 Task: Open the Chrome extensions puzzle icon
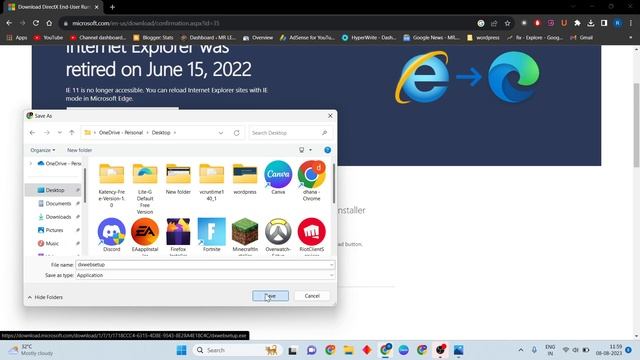tap(577, 23)
